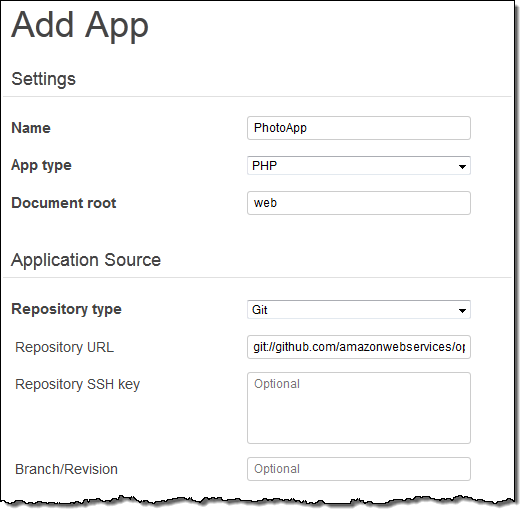
Task: Click the 'Settings' section heading
Action: 44,79
